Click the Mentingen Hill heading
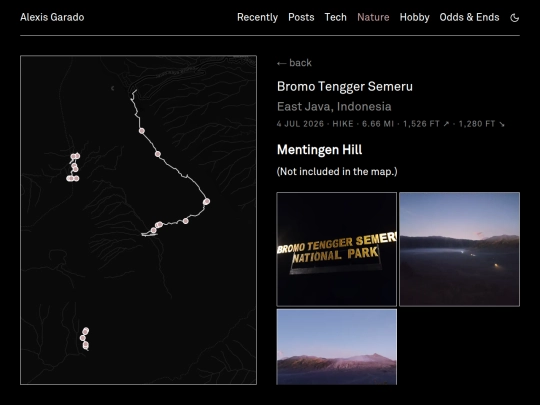 [x=319, y=150]
